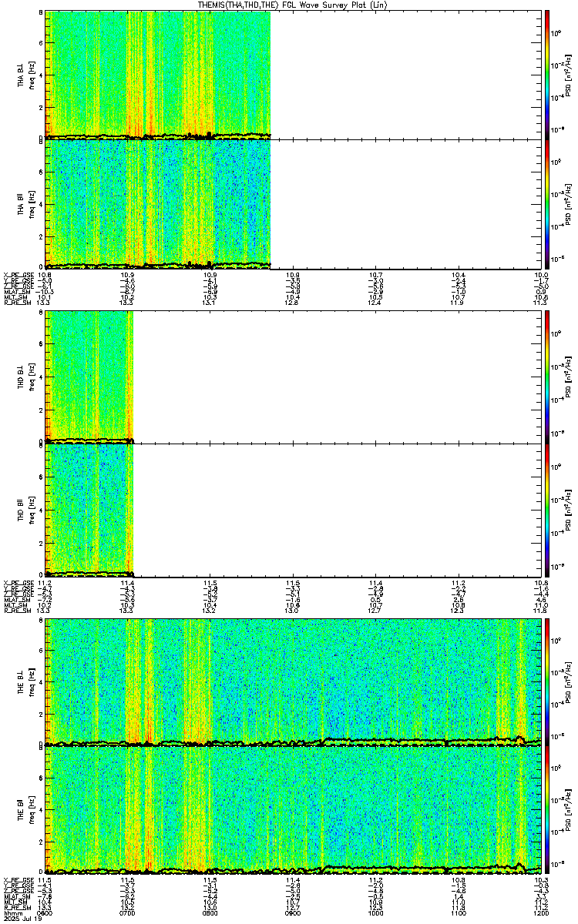
Task: Select the 0900 time tick label
Action: (293, 913)
